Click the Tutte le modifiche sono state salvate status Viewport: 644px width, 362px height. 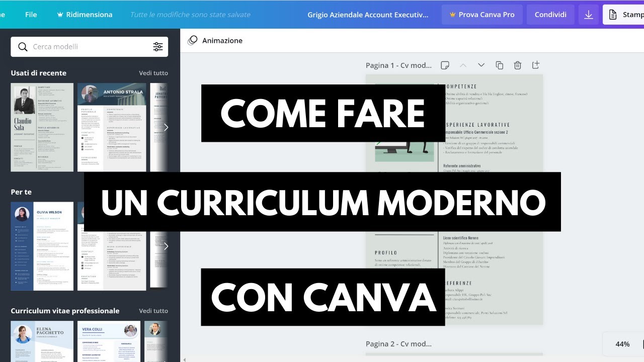coord(190,15)
